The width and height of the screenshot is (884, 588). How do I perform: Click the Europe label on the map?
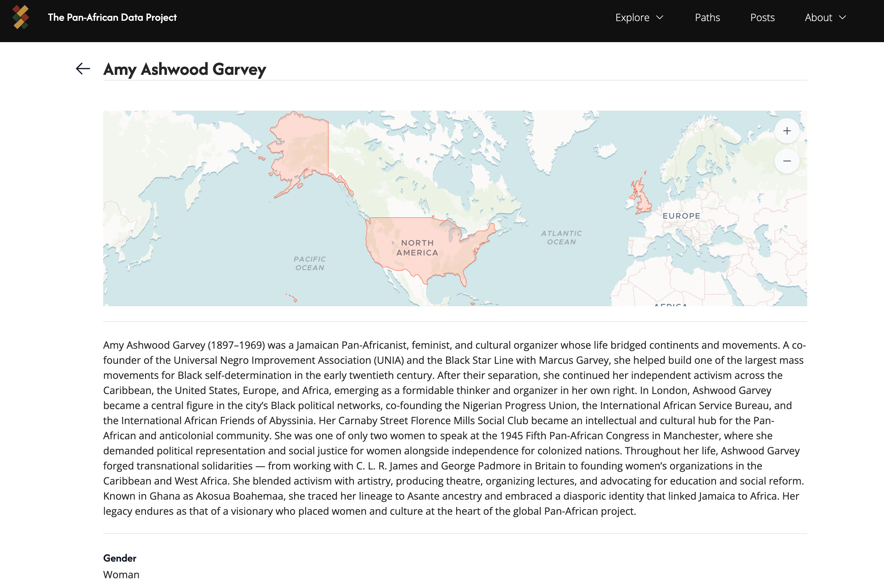tap(682, 216)
